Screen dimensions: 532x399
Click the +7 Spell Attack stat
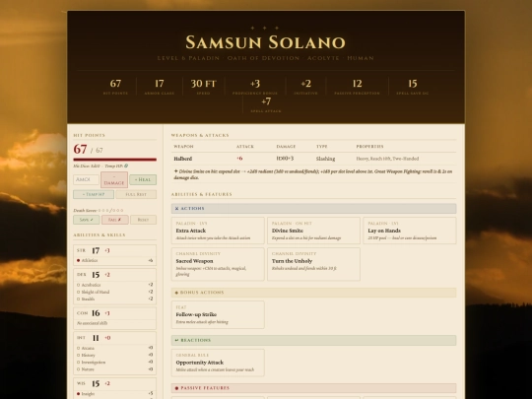pos(266,104)
